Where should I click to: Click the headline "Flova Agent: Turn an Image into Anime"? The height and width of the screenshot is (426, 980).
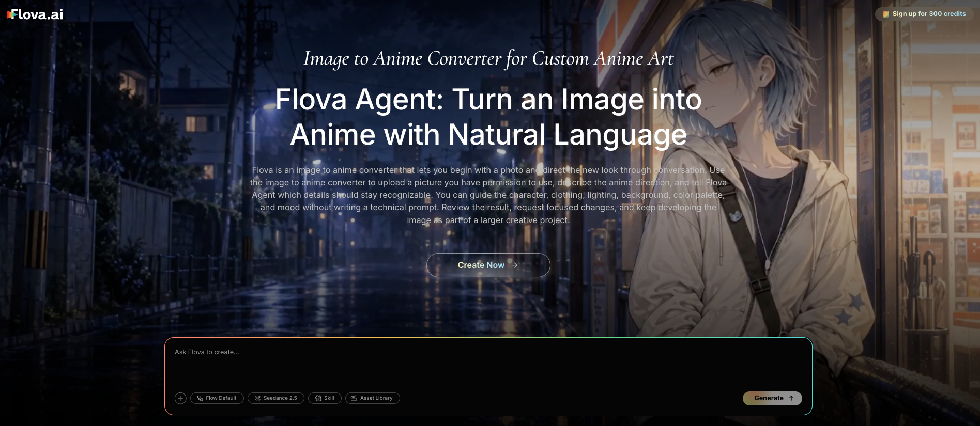488,117
